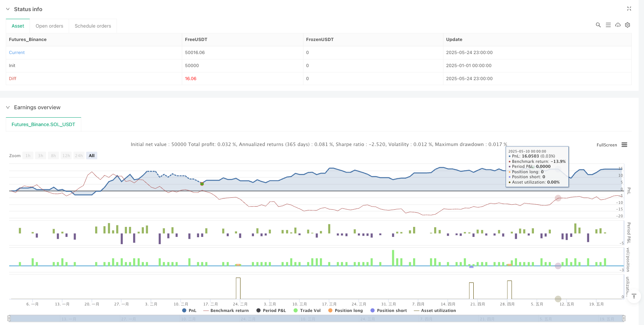This screenshot has width=644, height=325.
Task: Click the left handle of chart navigator
Action: click(9, 318)
